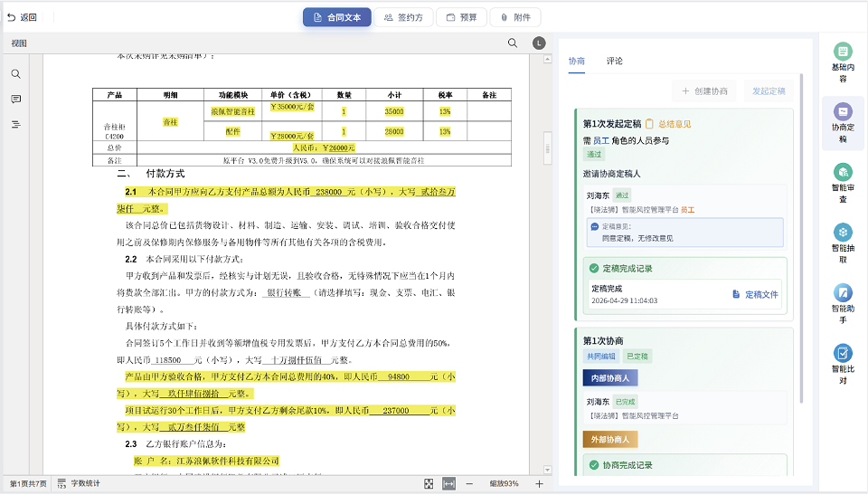Zoom out with the minus button
The width and height of the screenshot is (868, 495).
469,484
